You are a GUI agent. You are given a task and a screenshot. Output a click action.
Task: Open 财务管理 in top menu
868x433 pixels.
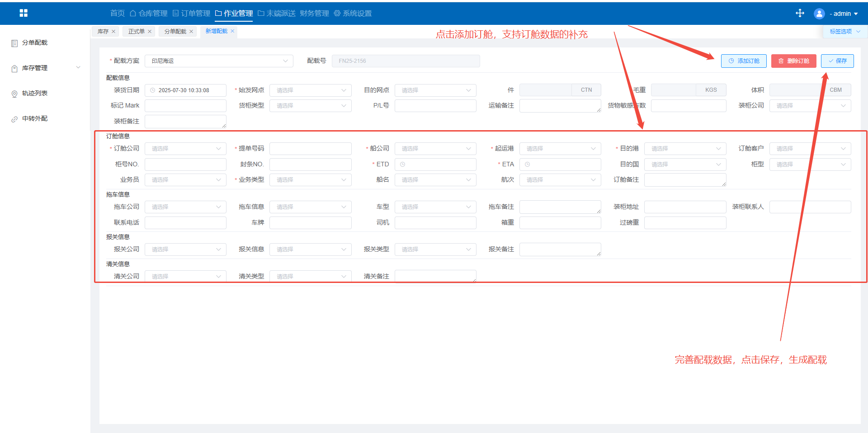point(314,14)
